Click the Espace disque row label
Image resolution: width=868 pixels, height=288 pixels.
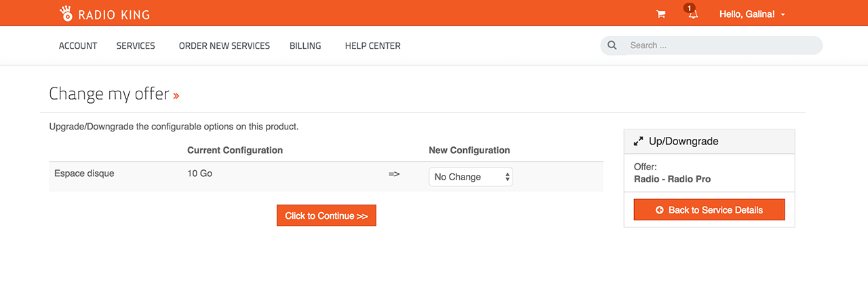pyautogui.click(x=84, y=173)
